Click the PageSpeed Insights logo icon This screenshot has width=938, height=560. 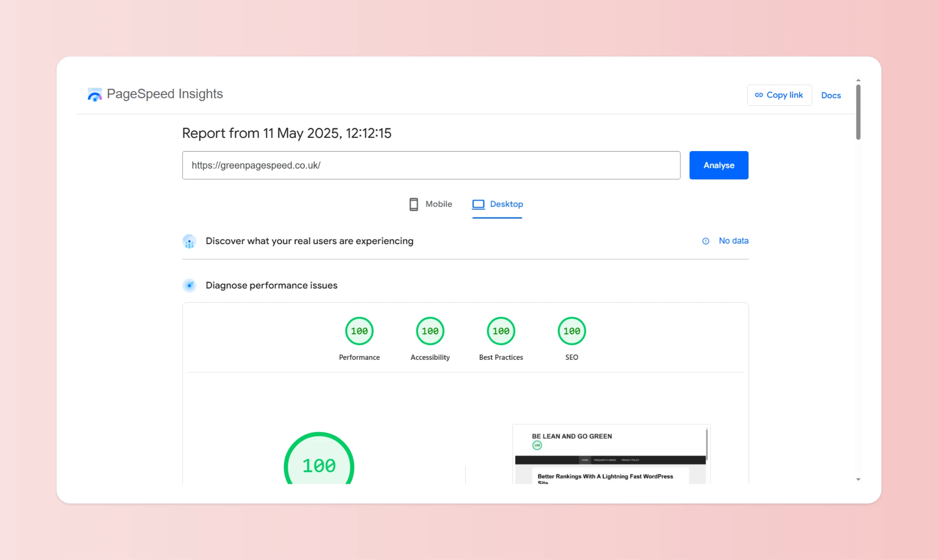94,94
